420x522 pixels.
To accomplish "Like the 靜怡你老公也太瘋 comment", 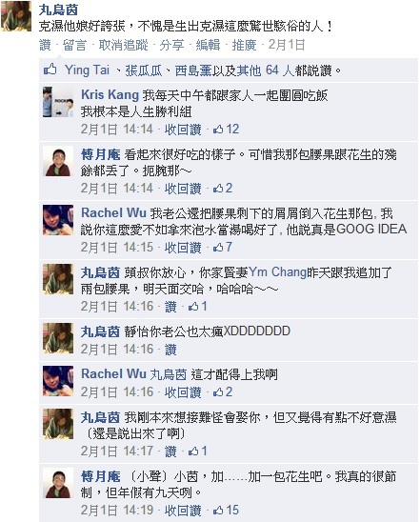I will click(x=170, y=350).
